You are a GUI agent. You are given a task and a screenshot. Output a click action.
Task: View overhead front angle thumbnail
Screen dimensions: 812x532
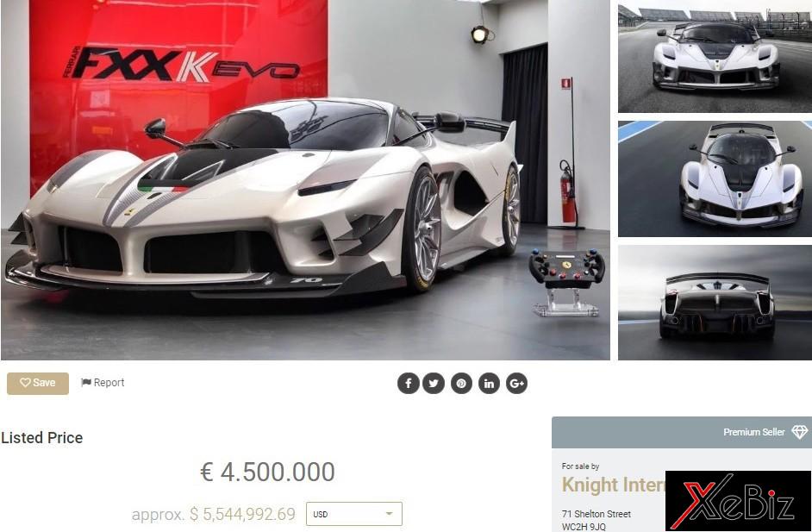click(715, 178)
